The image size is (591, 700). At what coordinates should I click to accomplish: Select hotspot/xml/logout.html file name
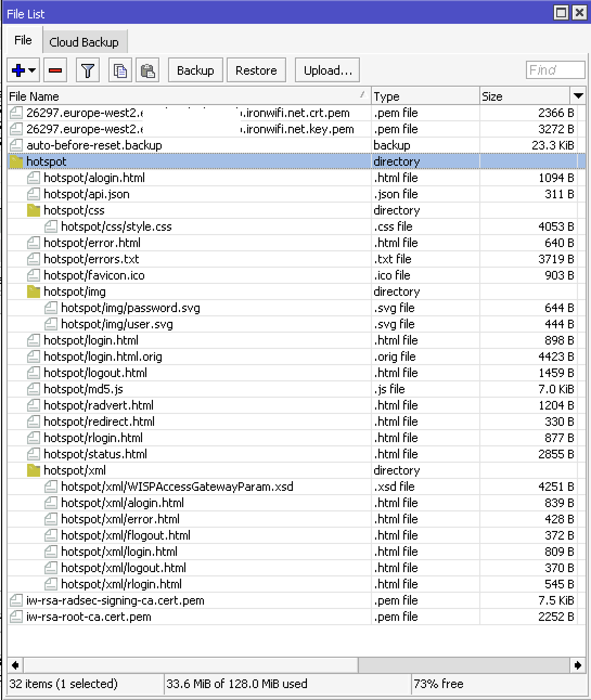pyautogui.click(x=124, y=568)
